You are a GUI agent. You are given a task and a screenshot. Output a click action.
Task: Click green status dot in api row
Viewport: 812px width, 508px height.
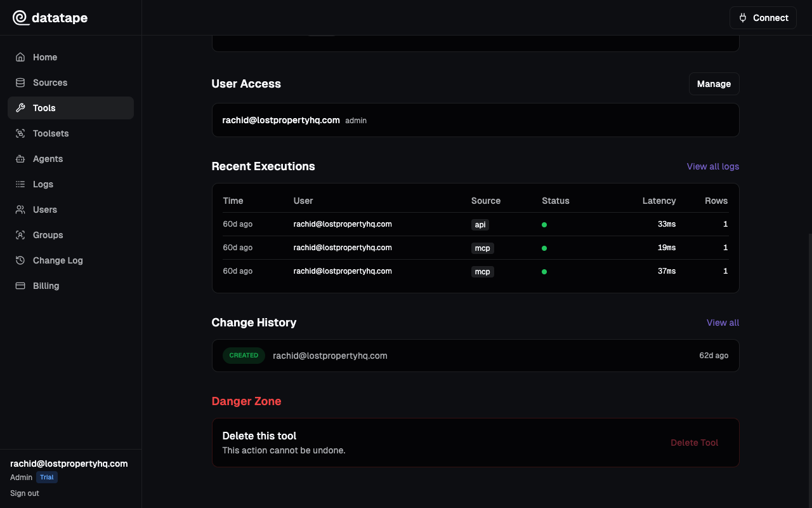(x=544, y=225)
